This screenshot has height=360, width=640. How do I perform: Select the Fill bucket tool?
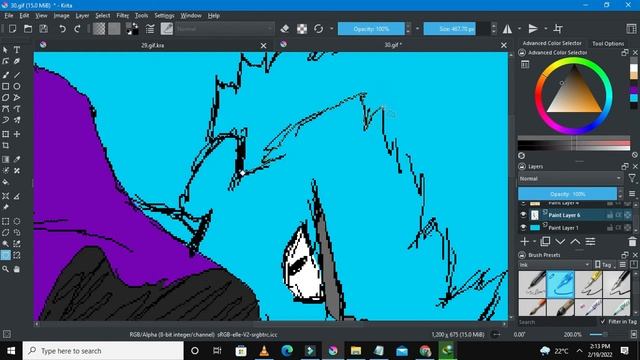pos(6,182)
